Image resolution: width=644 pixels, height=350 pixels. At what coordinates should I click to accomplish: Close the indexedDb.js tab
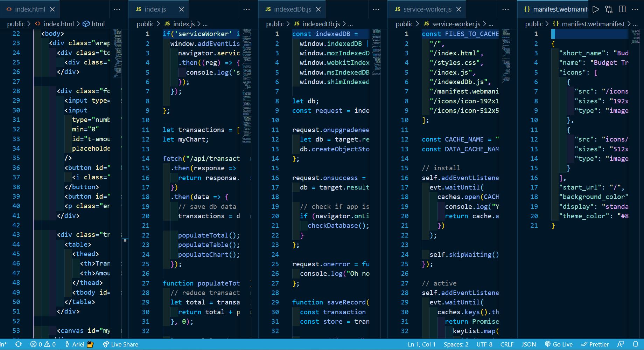coord(318,9)
